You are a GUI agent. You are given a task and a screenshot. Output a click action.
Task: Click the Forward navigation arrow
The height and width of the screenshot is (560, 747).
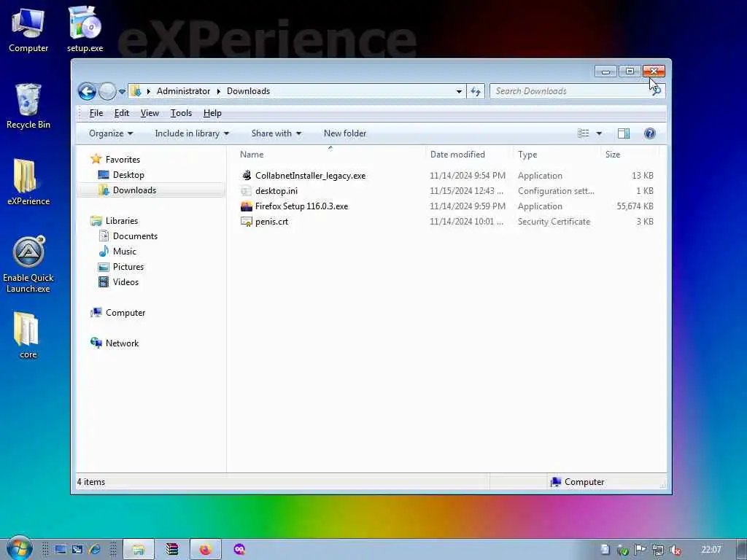108,91
